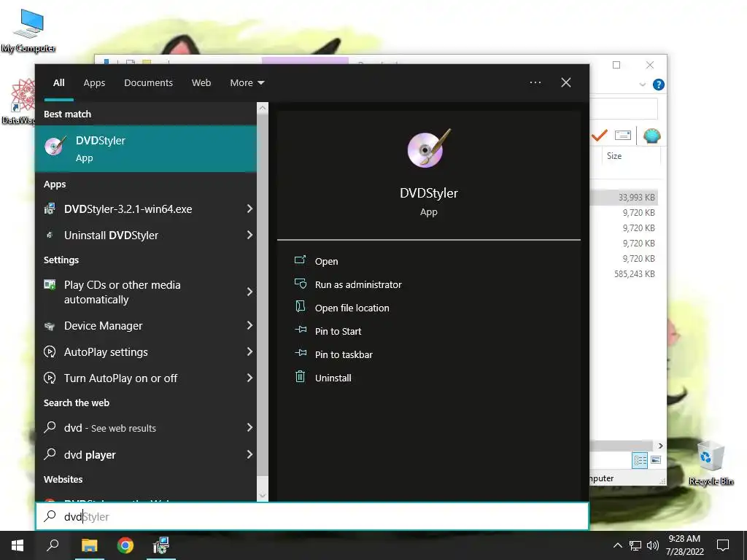Click the search box containing dvd
Screen dimensions: 747x560
312,516
